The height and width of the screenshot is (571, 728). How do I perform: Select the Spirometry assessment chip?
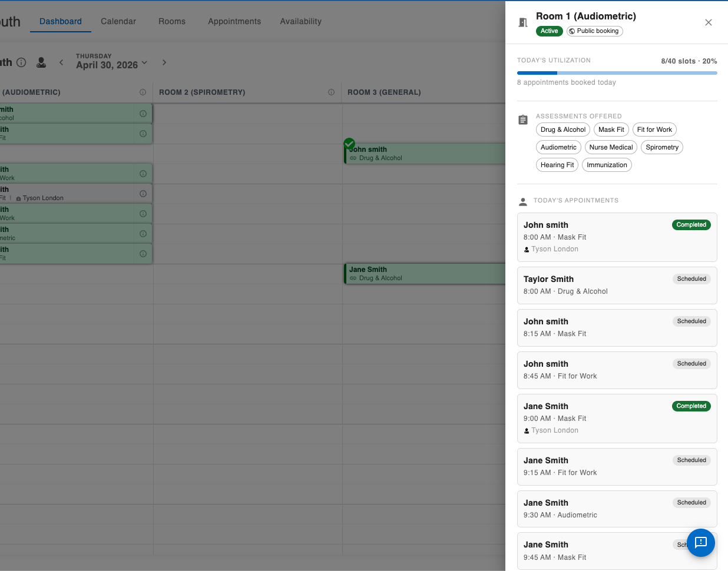click(x=662, y=147)
